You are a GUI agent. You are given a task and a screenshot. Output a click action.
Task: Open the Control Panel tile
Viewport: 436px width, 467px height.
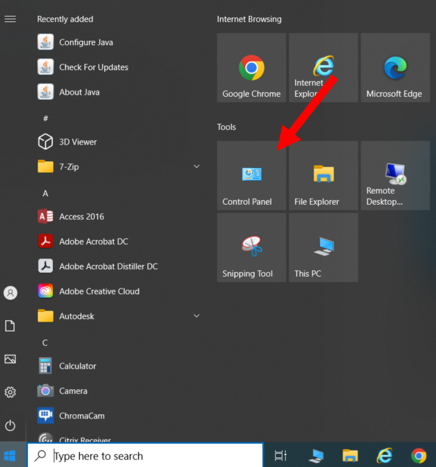pos(251,176)
